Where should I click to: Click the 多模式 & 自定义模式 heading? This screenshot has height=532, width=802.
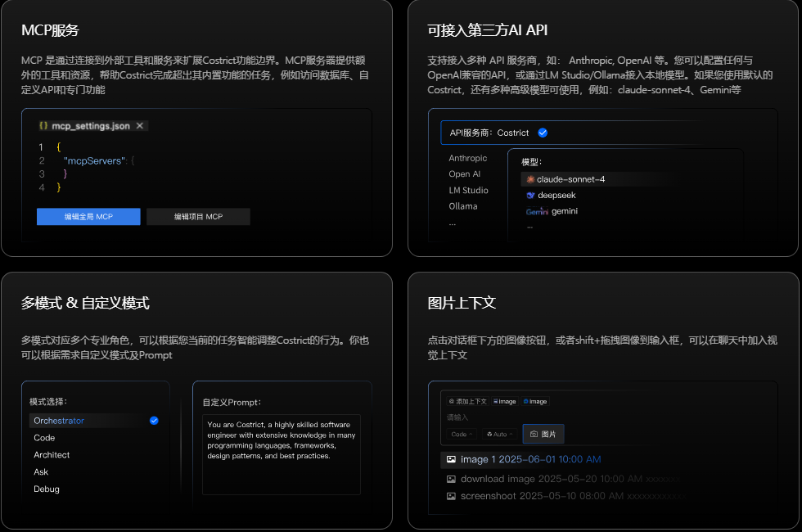click(x=85, y=303)
